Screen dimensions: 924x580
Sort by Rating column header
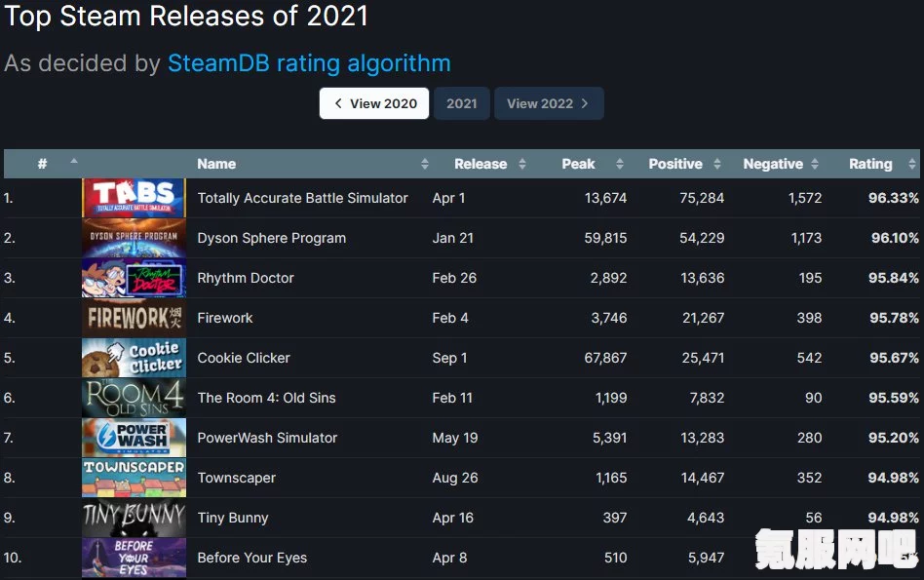point(870,163)
